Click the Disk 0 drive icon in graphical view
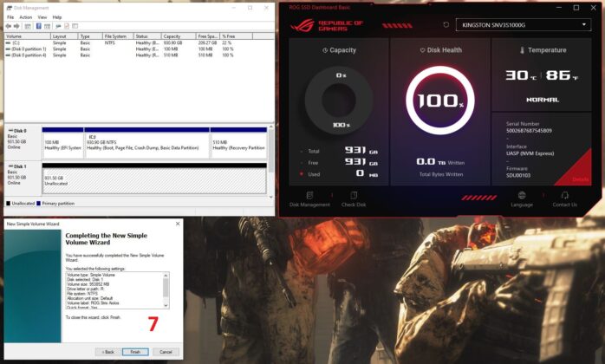605x364 pixels. (x=10, y=131)
